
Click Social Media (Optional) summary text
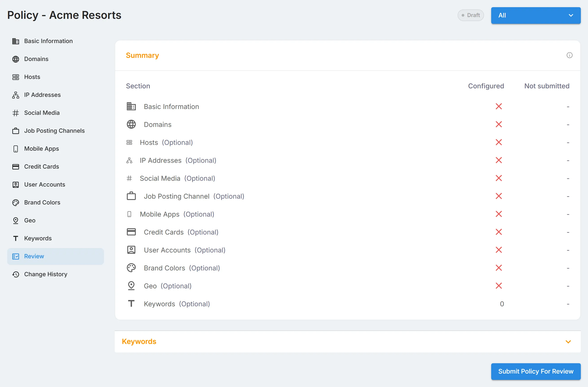point(177,178)
